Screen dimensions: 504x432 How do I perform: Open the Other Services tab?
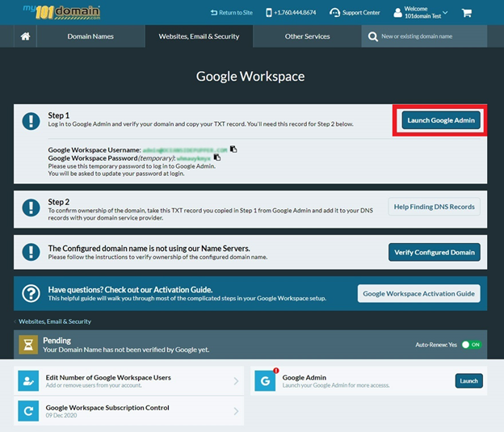(307, 36)
